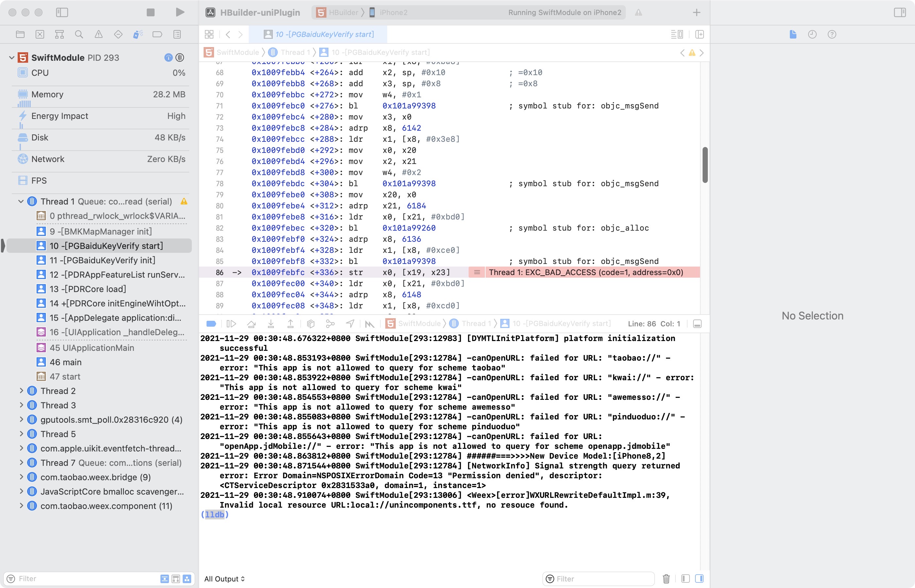Click Simulate Location arrow icon
The height and width of the screenshot is (588, 915).
click(350, 324)
